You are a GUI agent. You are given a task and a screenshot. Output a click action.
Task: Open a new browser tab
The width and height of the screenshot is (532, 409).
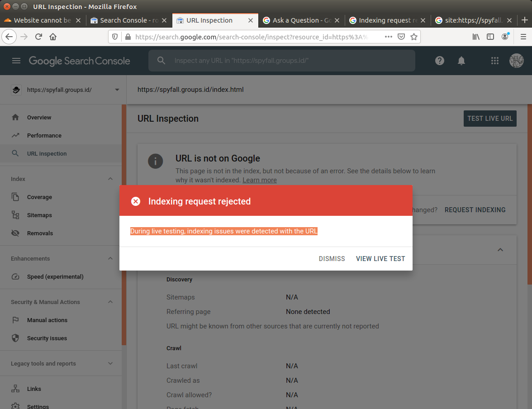tap(525, 20)
